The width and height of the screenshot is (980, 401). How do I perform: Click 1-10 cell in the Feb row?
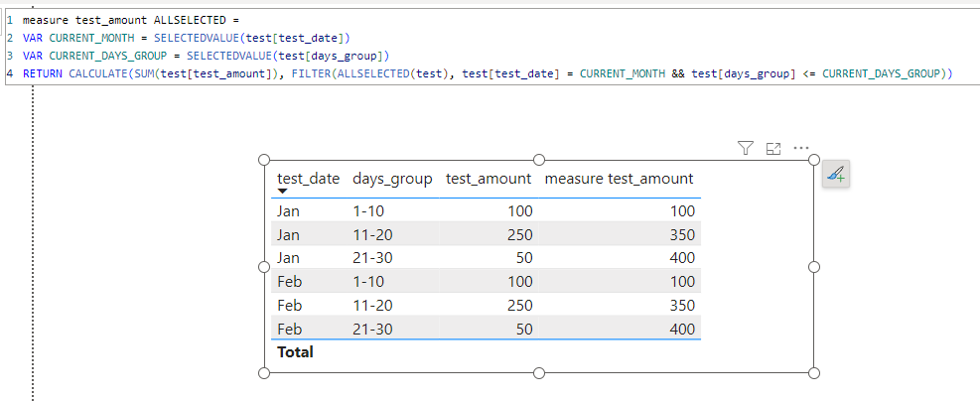pos(368,282)
